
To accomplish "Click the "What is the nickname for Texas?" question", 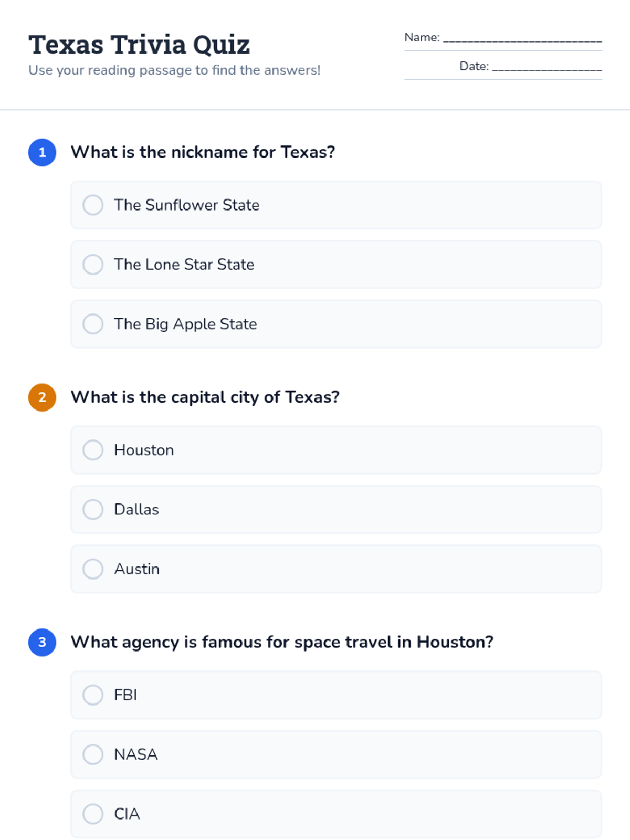I will click(x=203, y=152).
